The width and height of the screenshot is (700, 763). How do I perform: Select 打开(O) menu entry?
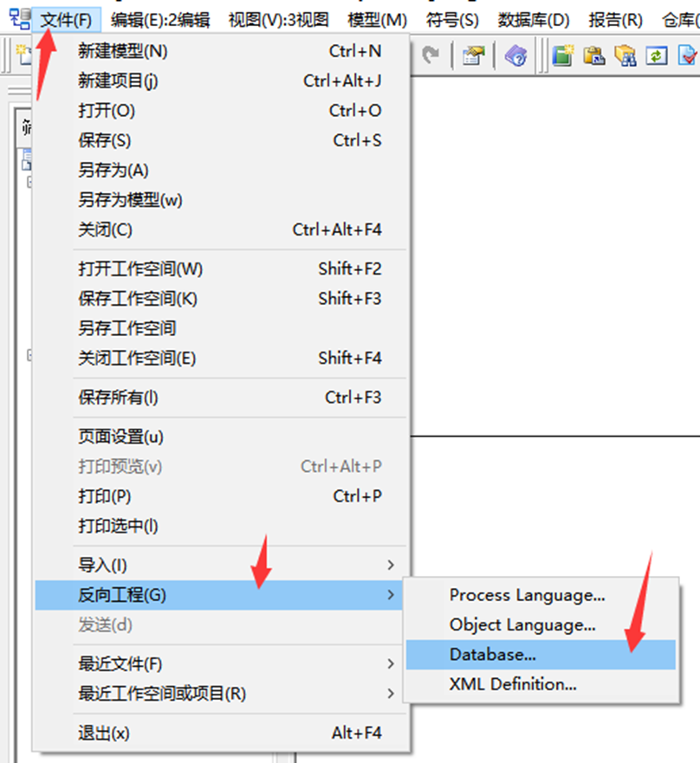(221, 111)
